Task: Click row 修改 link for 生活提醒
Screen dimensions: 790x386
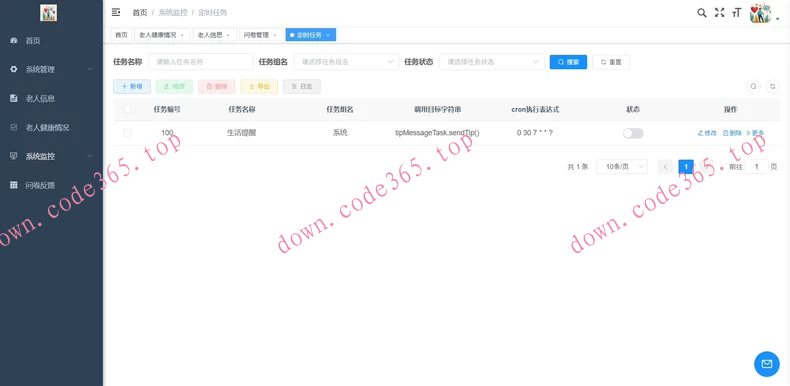Action: point(707,134)
